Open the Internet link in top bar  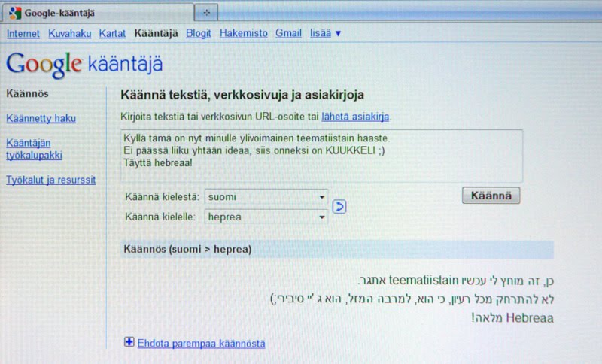23,34
